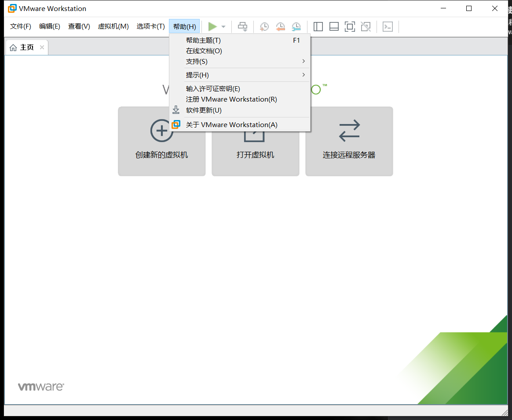This screenshot has width=512, height=420.
Task: Toggle the thumbnail bar visibility
Action: 334,26
